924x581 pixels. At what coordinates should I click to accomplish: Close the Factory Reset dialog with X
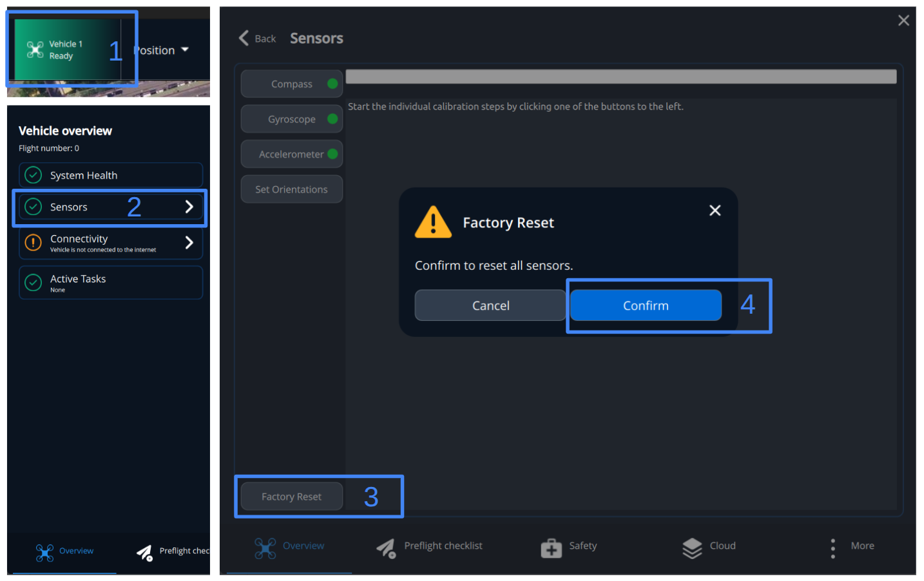pos(715,211)
